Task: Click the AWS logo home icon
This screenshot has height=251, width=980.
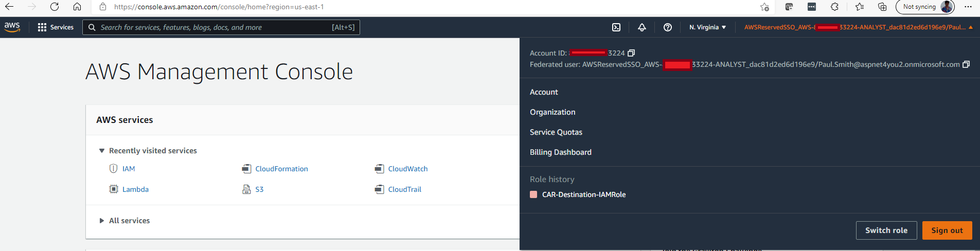Action: coord(12,27)
